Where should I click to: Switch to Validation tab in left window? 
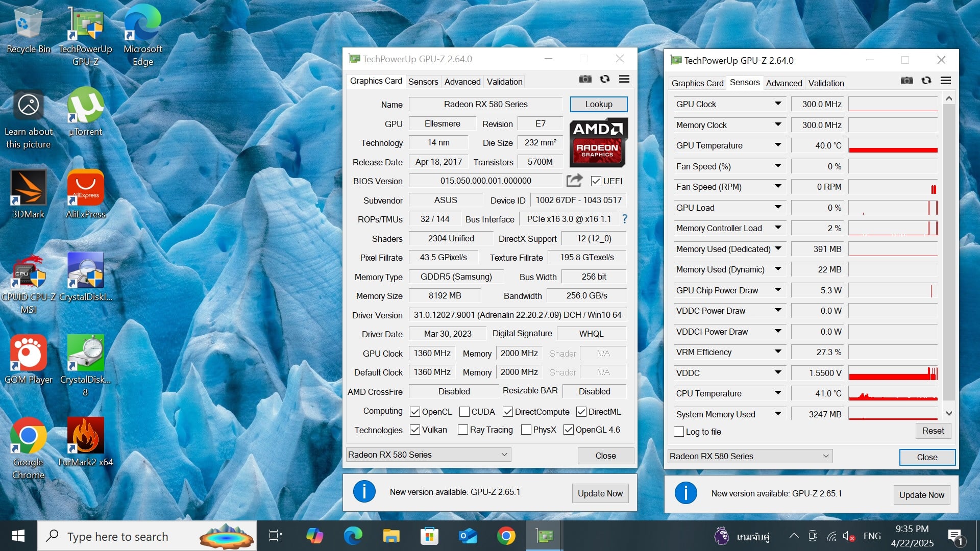tap(504, 82)
